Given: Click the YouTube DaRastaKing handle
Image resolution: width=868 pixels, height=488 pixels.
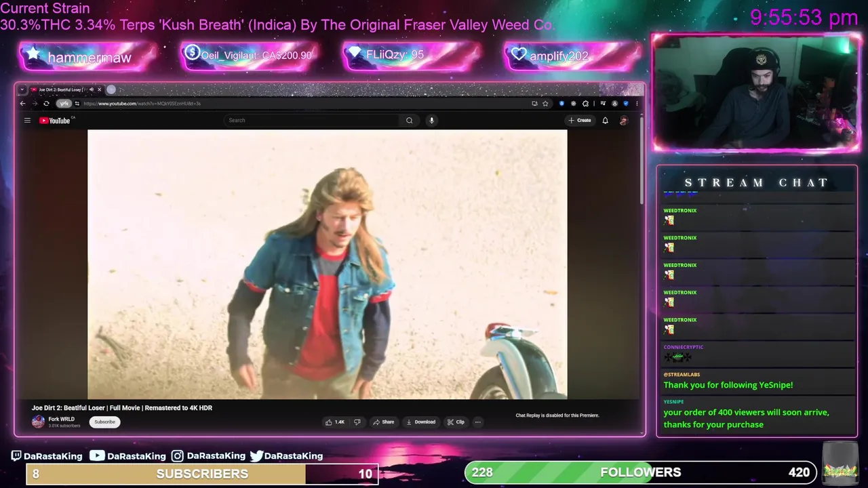Looking at the screenshot, I should click(128, 456).
